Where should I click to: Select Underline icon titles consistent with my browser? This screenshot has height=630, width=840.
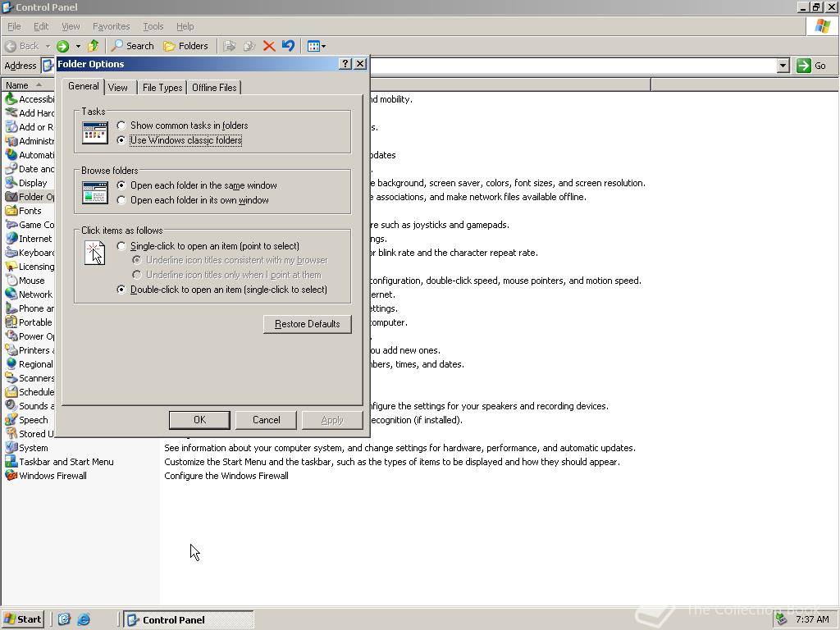pyautogui.click(x=230, y=260)
